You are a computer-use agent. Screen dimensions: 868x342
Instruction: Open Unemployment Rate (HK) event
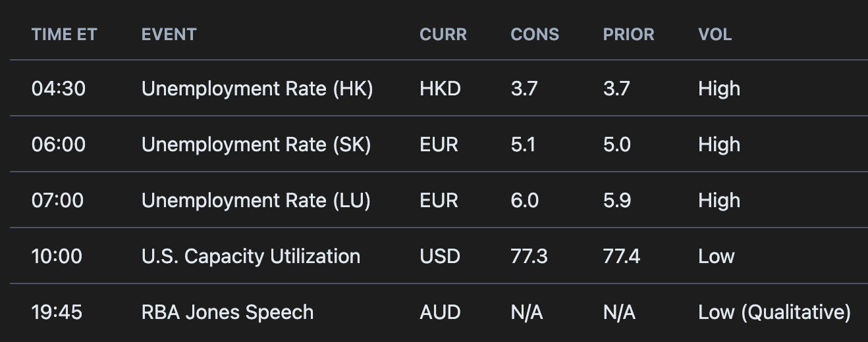tap(257, 89)
